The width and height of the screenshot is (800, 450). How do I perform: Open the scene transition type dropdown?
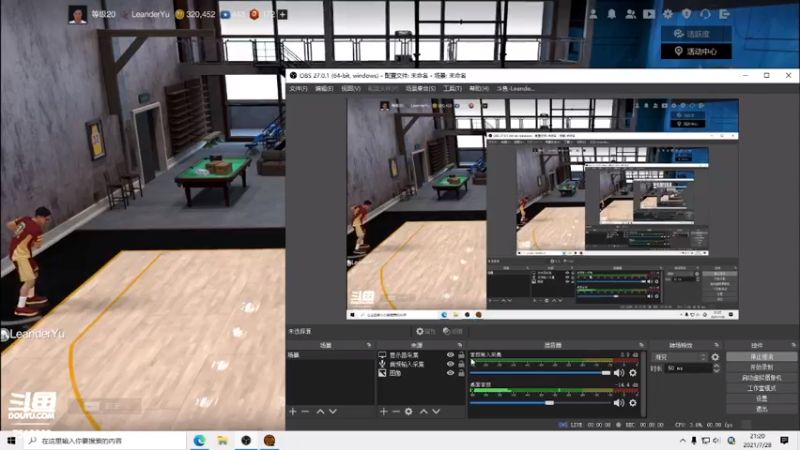pyautogui.click(x=680, y=357)
